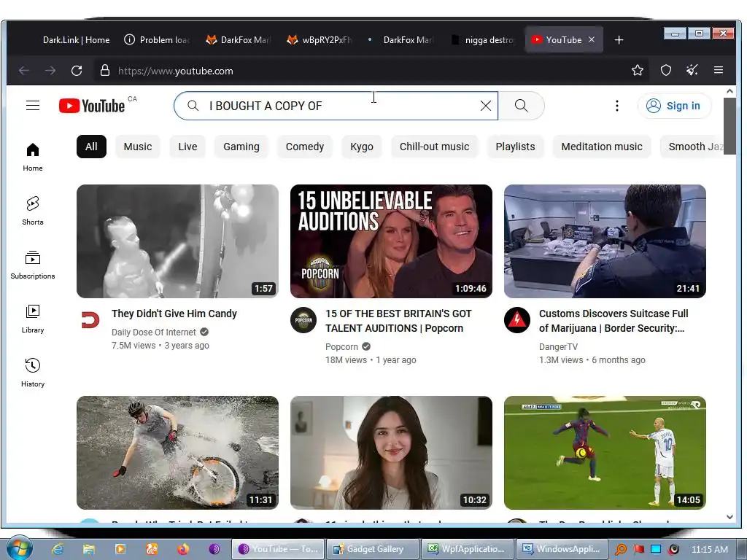Select the Playlists filter chip

pos(515,147)
